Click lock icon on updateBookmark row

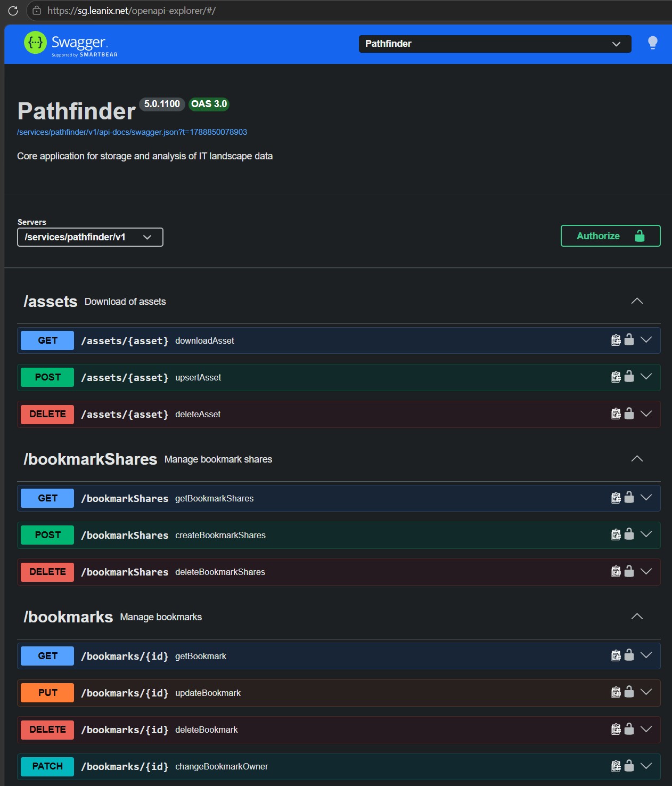(629, 692)
